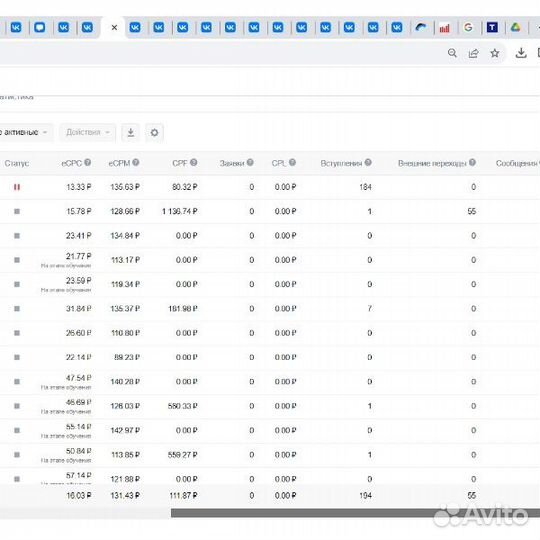Open the активные filter dropdown
Image resolution: width=540 pixels, height=540 pixels.
pyautogui.click(x=24, y=133)
